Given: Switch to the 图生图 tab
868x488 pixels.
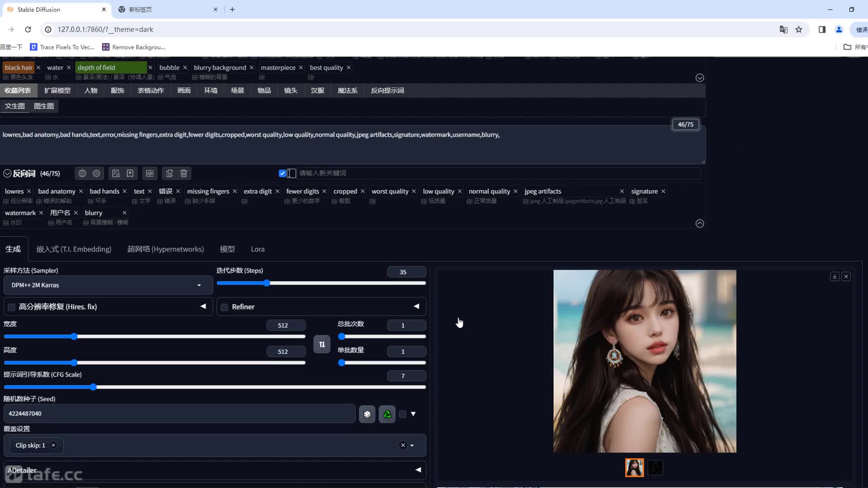Looking at the screenshot, I should coord(43,106).
